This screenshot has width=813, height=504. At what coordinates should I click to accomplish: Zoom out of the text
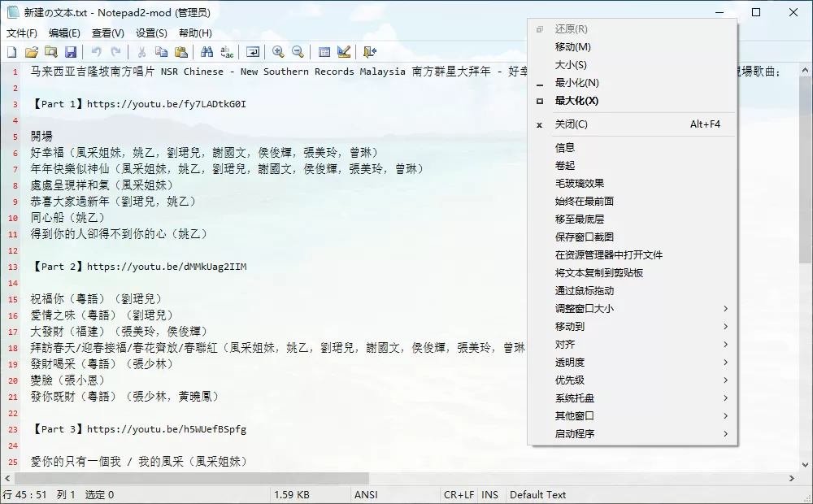tap(298, 51)
